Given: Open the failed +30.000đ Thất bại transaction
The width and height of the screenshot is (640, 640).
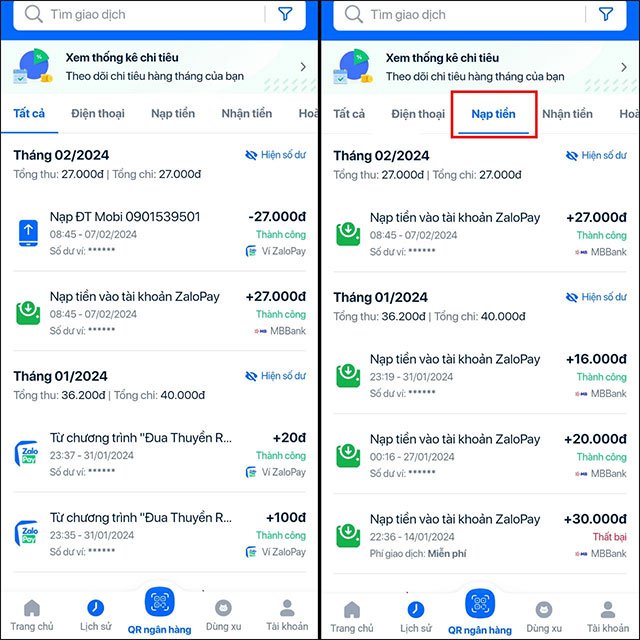Looking at the screenshot, I should (480, 536).
